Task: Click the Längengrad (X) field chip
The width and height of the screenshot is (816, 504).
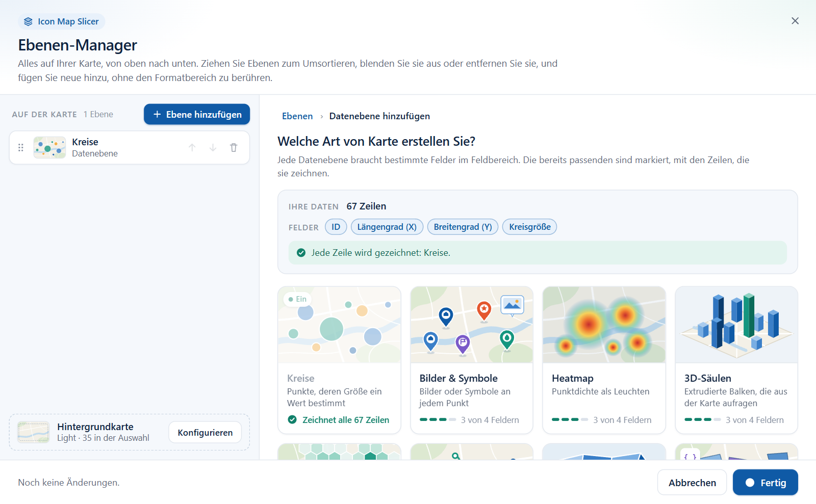Action: point(387,227)
